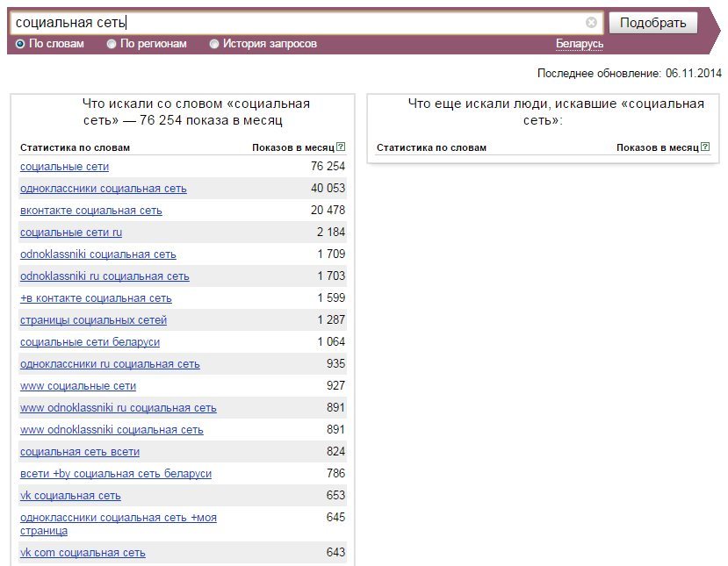This screenshot has width=728, height=566.
Task: Open www odnoklassniki социальная сеть link
Action: click(112, 430)
